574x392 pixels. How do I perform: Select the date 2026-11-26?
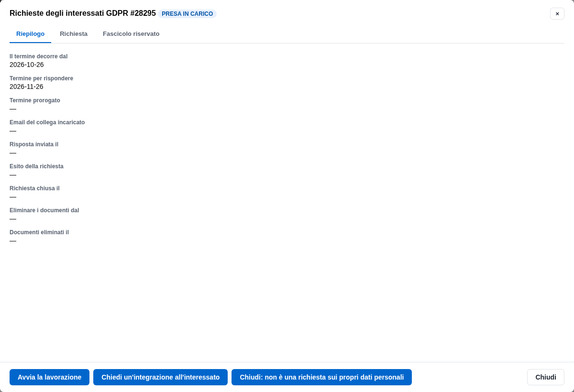(26, 87)
